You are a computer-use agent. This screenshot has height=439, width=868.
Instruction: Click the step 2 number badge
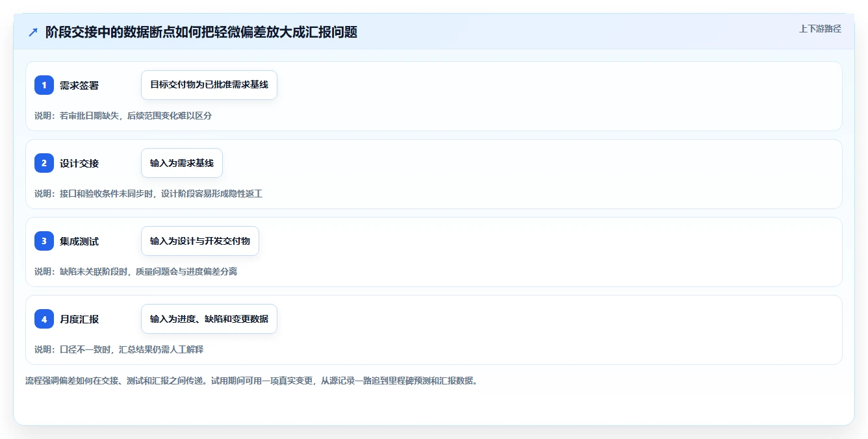[x=44, y=163]
